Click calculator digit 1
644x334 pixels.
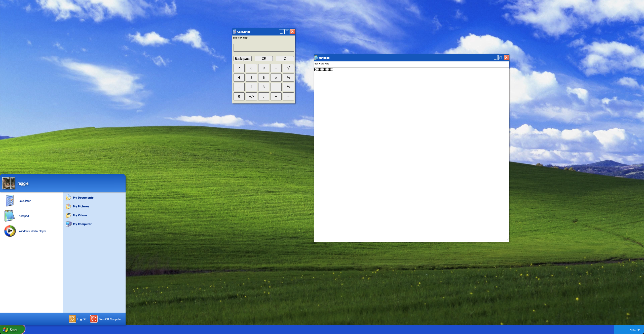[239, 87]
